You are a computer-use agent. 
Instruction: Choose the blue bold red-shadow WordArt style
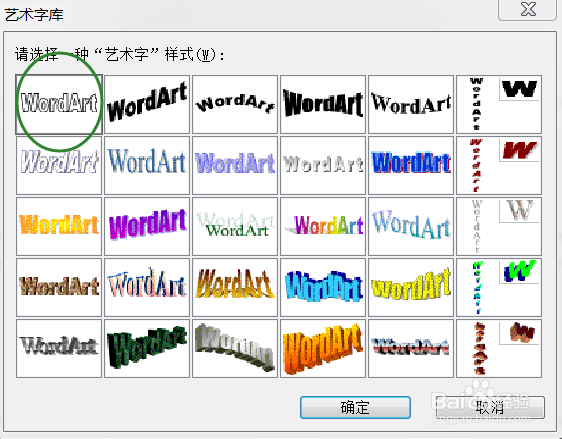[x=411, y=165]
